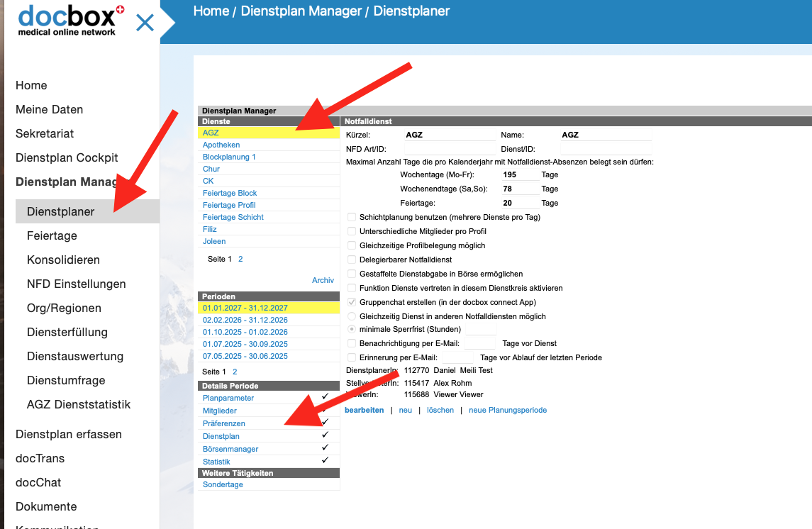
Task: Open NFD Einstellungen menu item
Action: tap(76, 284)
